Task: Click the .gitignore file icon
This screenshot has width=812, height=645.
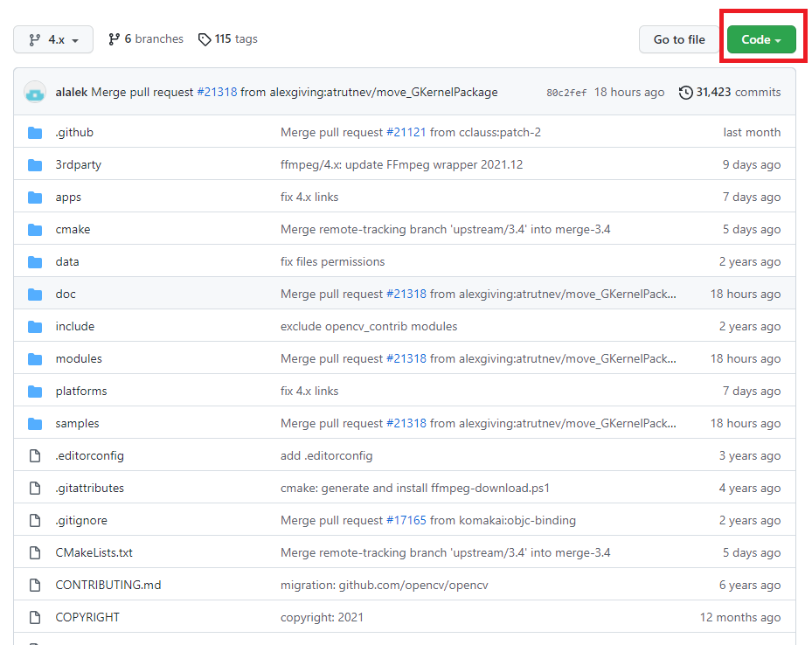Action: [x=35, y=521]
